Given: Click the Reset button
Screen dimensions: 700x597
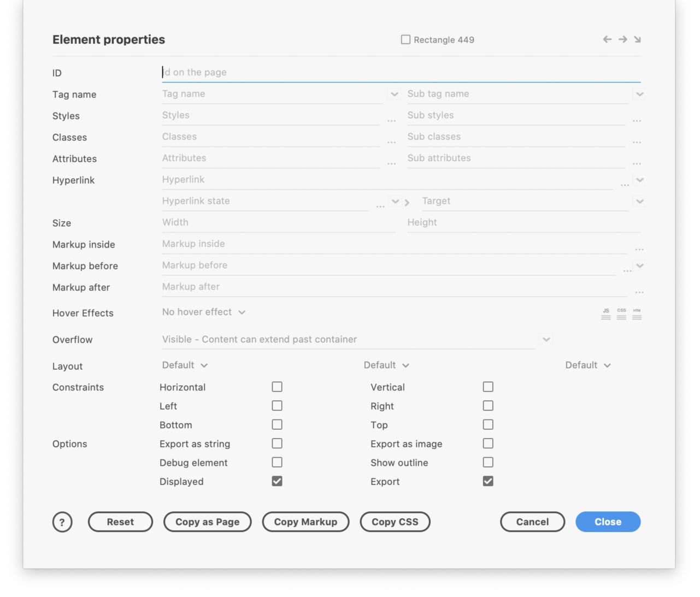Looking at the screenshot, I should coord(120,522).
